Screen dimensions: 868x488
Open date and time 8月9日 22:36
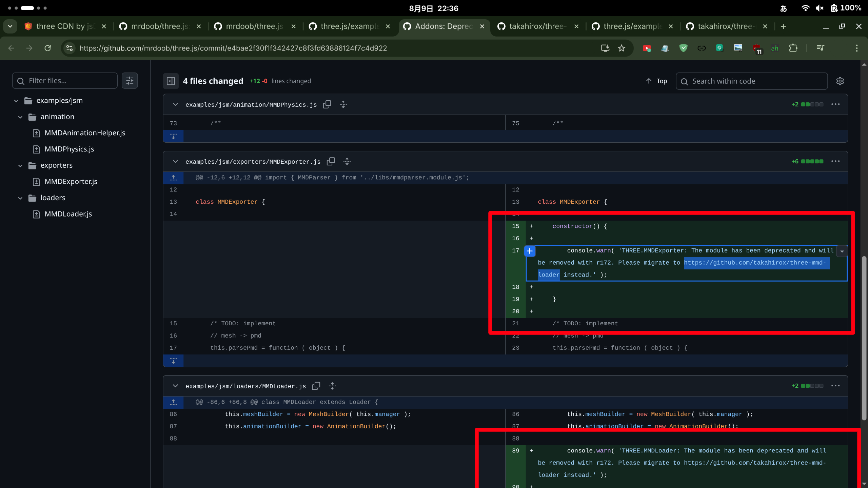(x=434, y=8)
